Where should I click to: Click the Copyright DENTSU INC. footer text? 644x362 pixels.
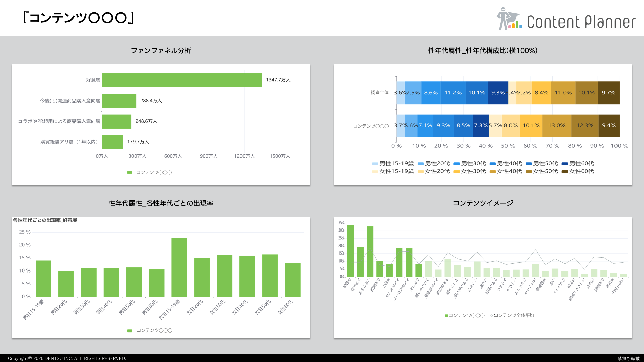(x=67, y=359)
